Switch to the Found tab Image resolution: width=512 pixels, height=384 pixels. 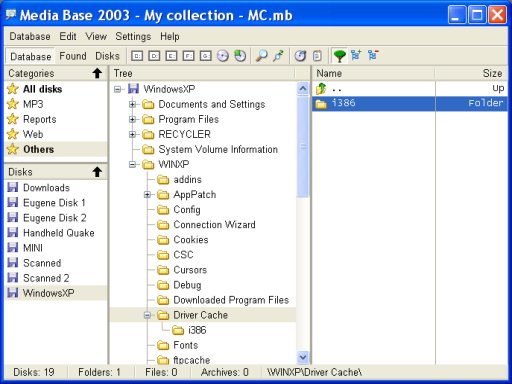point(73,56)
